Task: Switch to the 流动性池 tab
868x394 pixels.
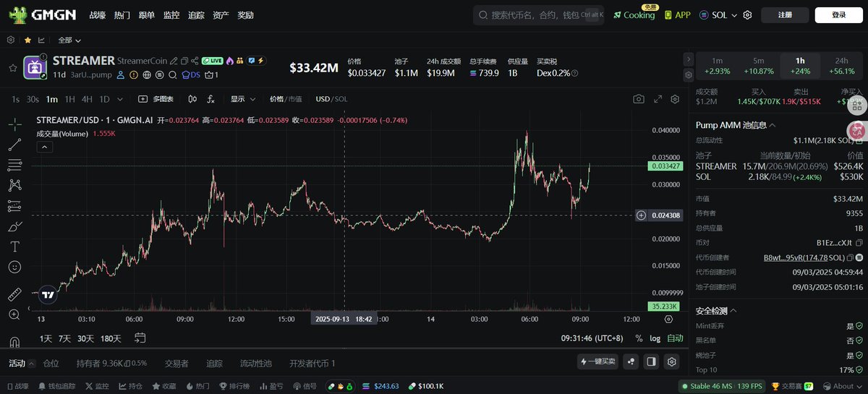Action: coord(256,363)
